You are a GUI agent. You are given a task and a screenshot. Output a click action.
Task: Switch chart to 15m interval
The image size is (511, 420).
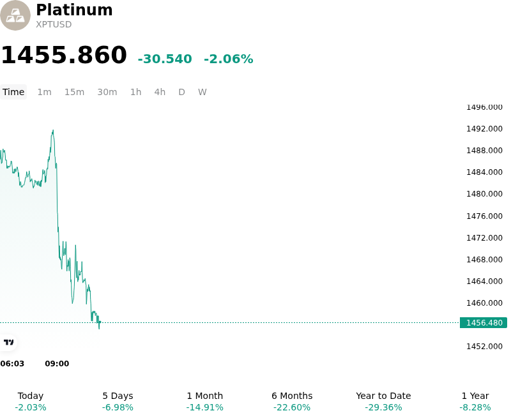point(74,92)
